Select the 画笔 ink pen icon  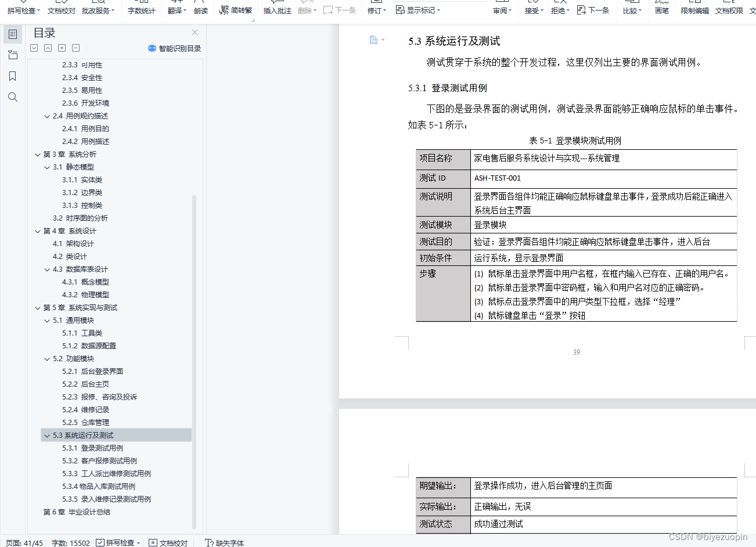click(x=661, y=10)
